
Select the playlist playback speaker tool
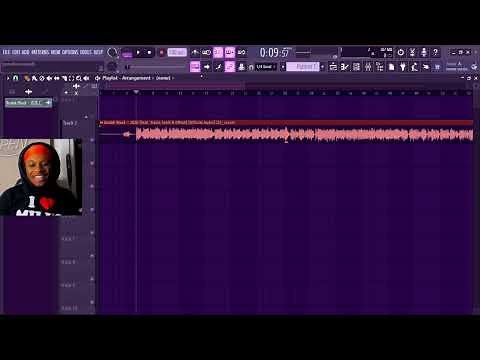tap(86, 78)
